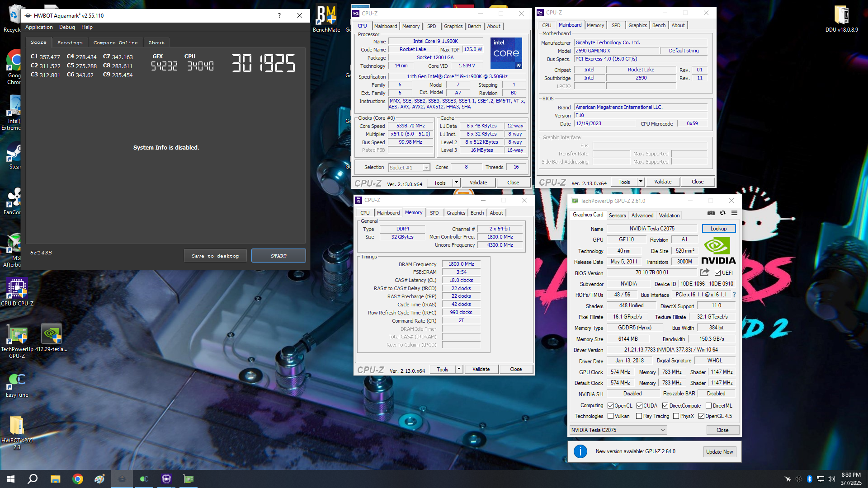
Task: Refresh GPU-Z sensor data icon
Action: point(722,213)
